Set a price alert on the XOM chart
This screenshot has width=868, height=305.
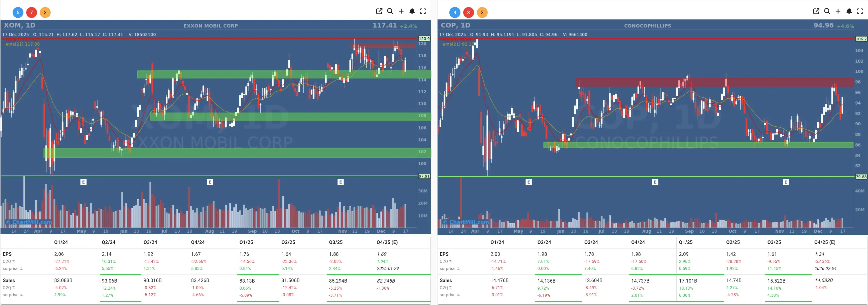tap(412, 11)
